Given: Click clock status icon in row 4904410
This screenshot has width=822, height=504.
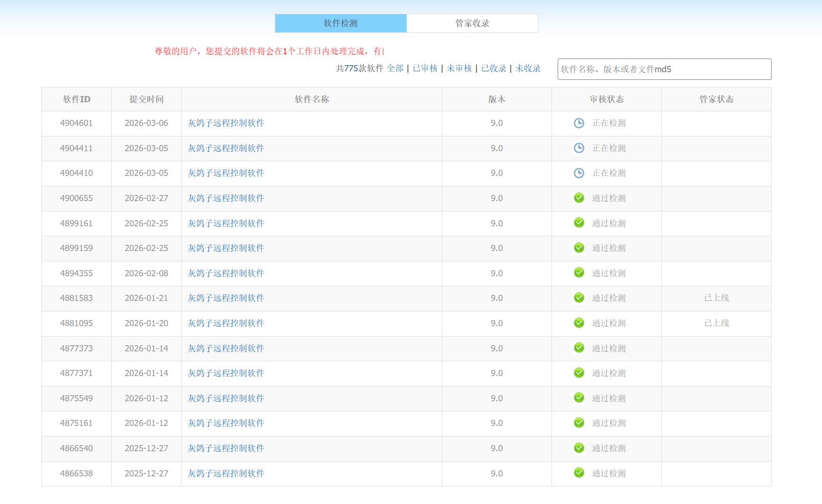Looking at the screenshot, I should point(579,173).
